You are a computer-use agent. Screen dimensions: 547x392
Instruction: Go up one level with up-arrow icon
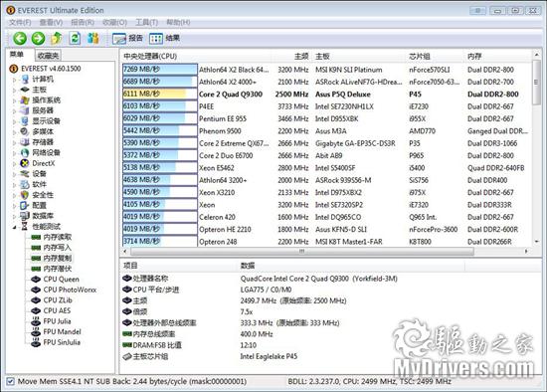pos(57,38)
